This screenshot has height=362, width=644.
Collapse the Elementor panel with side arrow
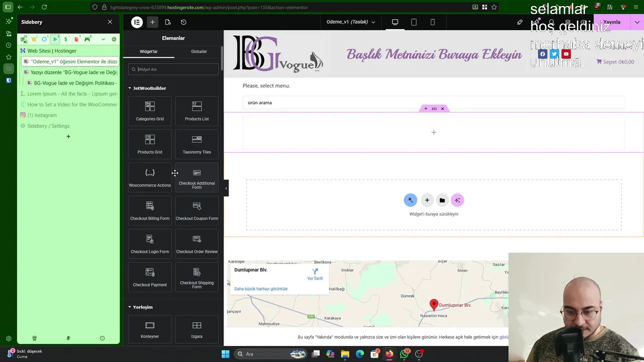pos(226,188)
